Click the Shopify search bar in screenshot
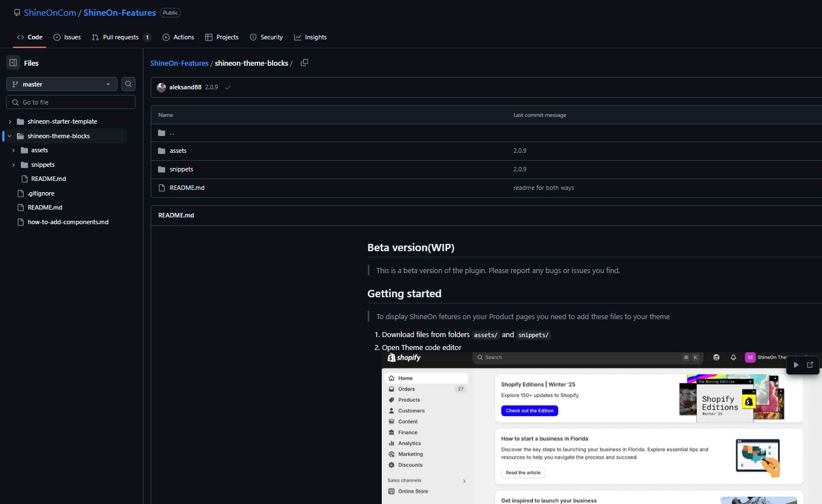The height and width of the screenshot is (504, 822). (x=588, y=357)
